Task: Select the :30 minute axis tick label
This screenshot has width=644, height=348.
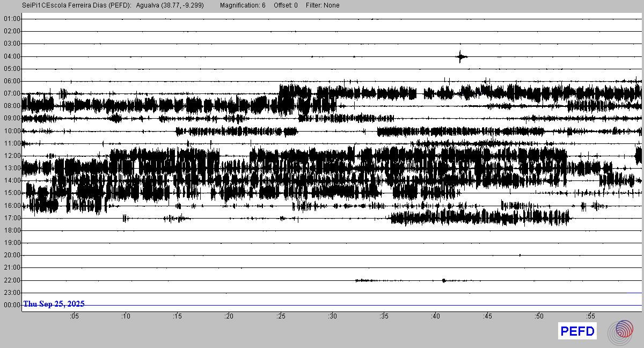Action: [332, 316]
